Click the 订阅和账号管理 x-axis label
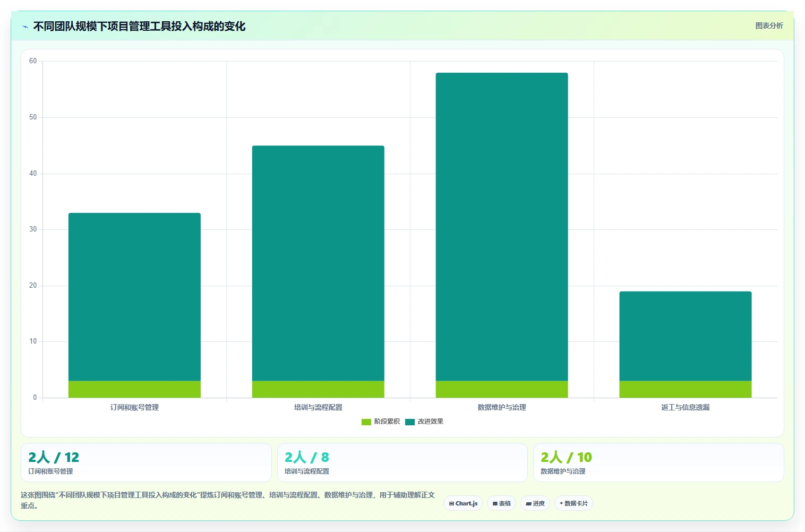The height and width of the screenshot is (532, 805). click(134, 407)
